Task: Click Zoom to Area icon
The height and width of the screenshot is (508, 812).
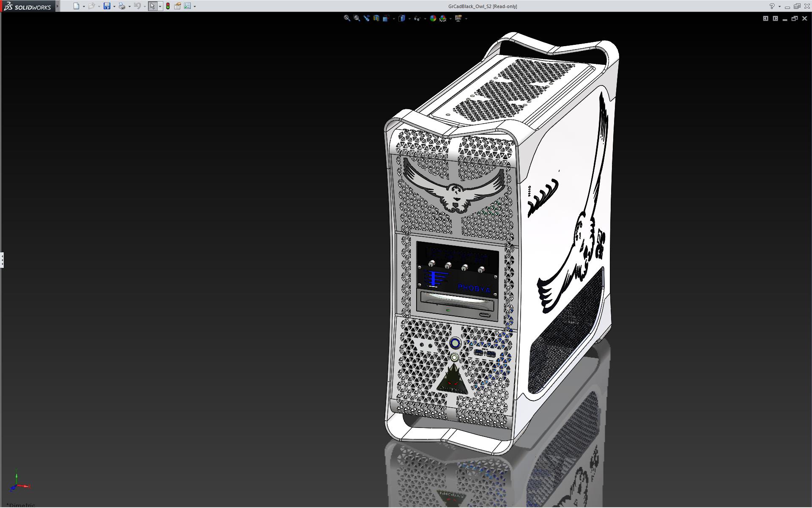Action: [357, 18]
